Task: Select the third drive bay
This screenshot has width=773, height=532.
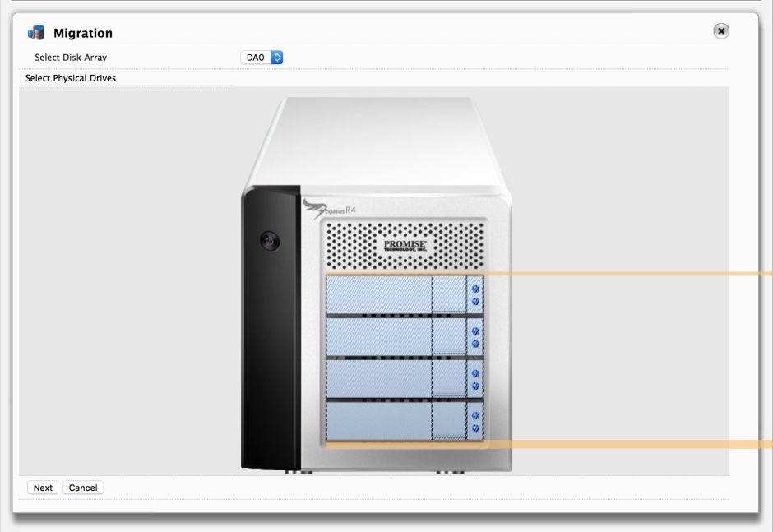Action: pos(405,379)
